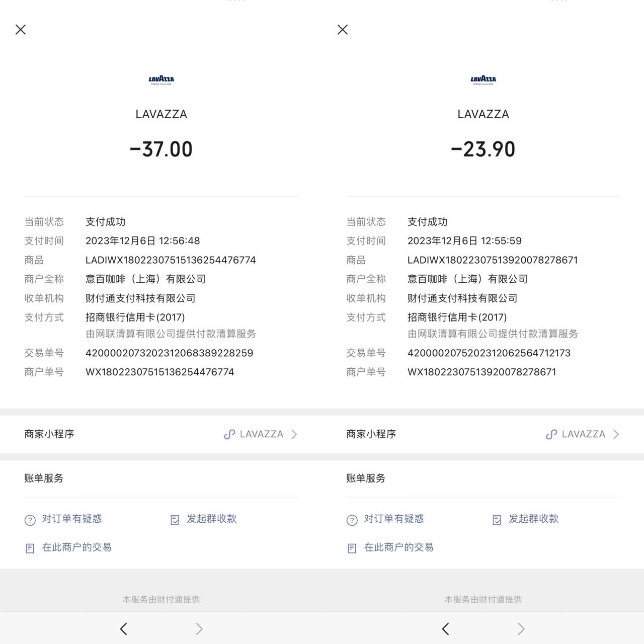Open 对订单有疑惑 link in -37.00 receipt
Screen dimensions: 644x644
tap(72, 519)
